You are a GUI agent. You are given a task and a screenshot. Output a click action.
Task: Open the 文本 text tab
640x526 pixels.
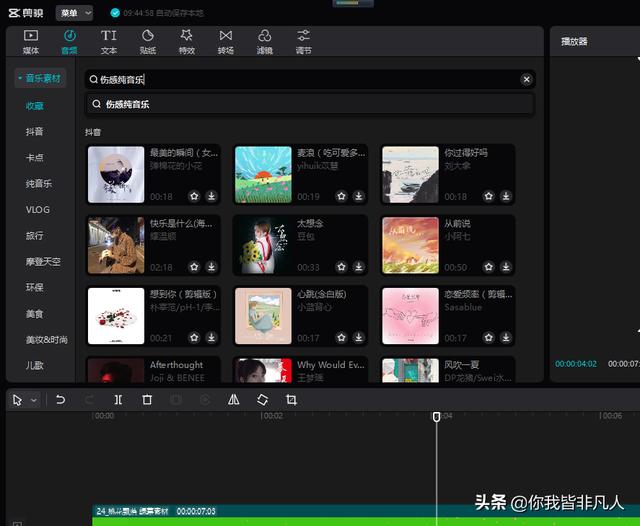[109, 42]
